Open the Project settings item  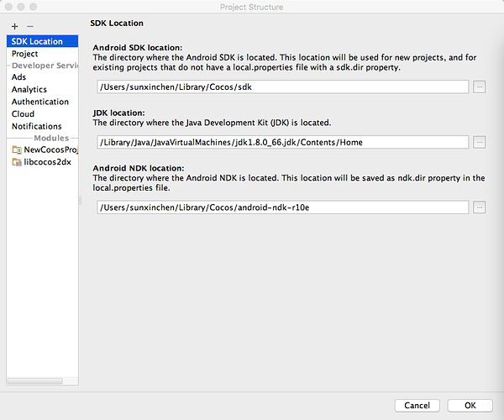click(24, 54)
